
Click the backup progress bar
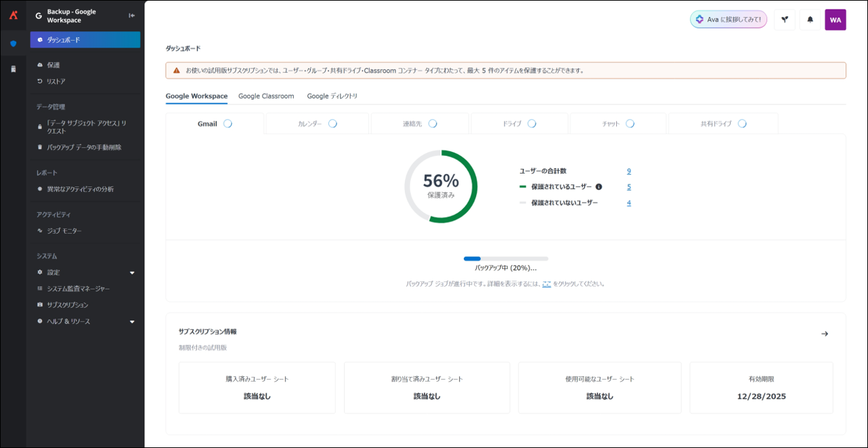(x=506, y=258)
